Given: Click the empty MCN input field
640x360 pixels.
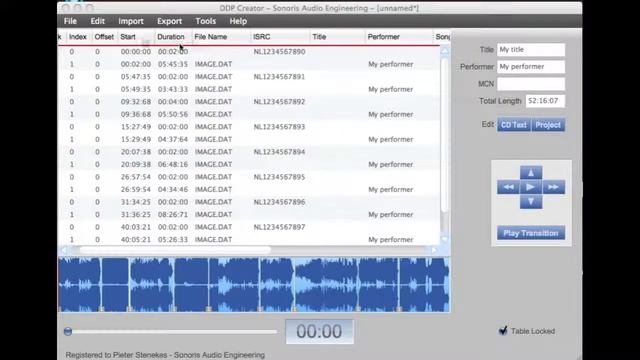Looking at the screenshot, I should [531, 84].
